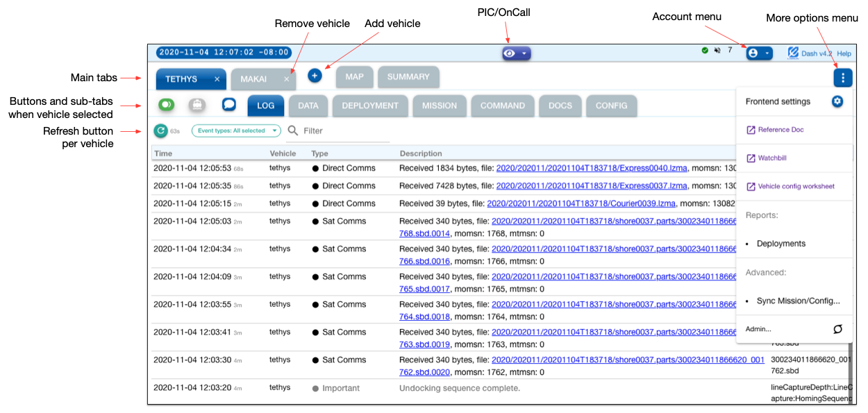Open the Event types filter dropdown

coord(235,130)
